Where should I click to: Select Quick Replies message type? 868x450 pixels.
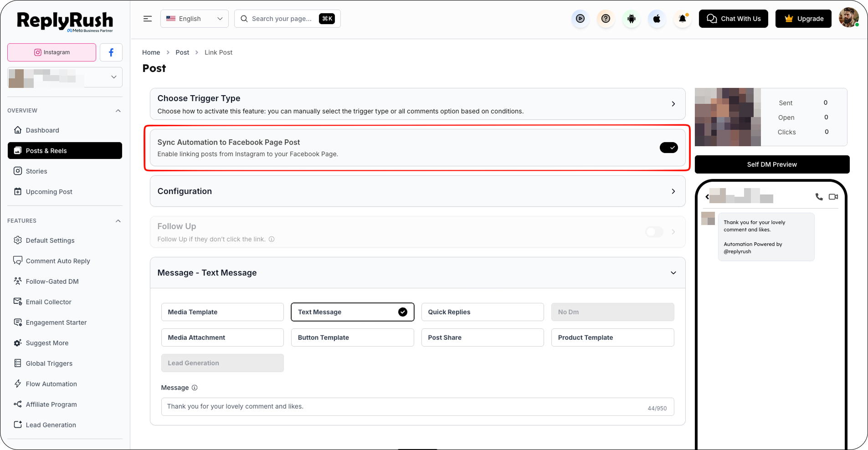pyautogui.click(x=483, y=312)
